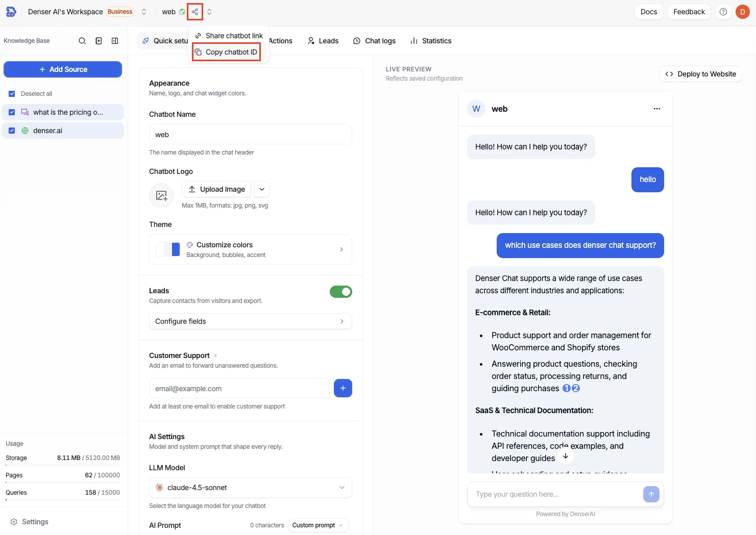Open Settings in the sidebar
This screenshot has height=535, width=756.
coord(29,522)
